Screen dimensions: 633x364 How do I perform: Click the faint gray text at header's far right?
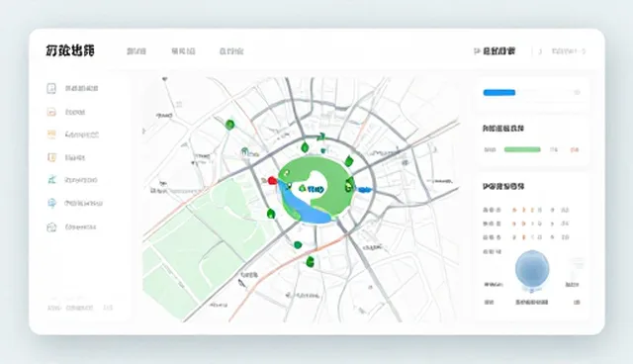(569, 51)
